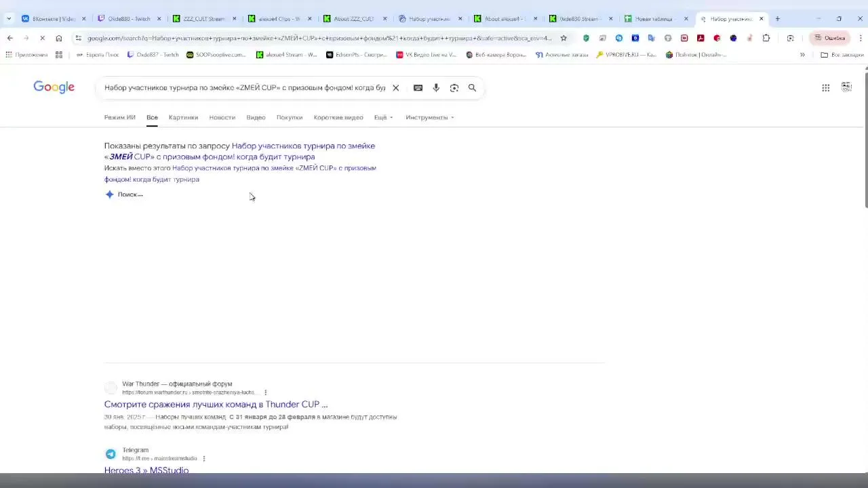Open the screenshot capture extension icon
This screenshot has width=868, height=488.
791,38
